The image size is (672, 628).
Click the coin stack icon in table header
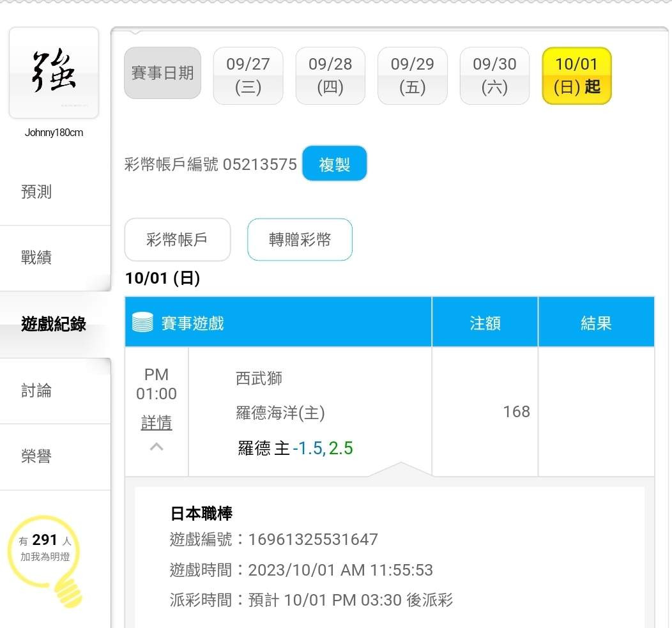point(142,323)
